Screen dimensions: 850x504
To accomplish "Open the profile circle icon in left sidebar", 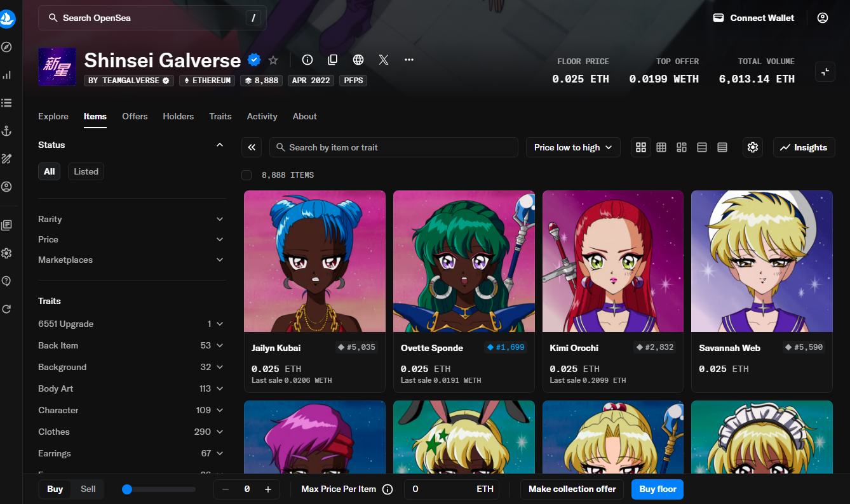I will point(7,187).
